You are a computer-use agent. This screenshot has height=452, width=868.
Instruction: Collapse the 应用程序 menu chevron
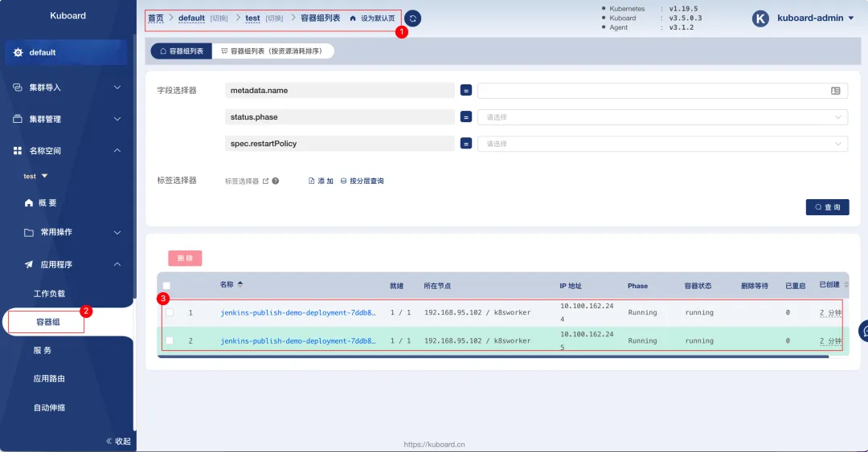click(117, 264)
